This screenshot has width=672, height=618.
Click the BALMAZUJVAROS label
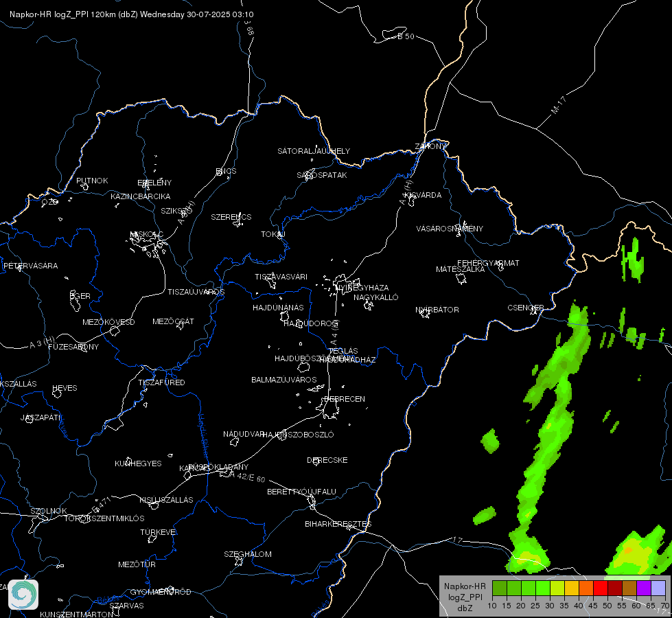[283, 380]
